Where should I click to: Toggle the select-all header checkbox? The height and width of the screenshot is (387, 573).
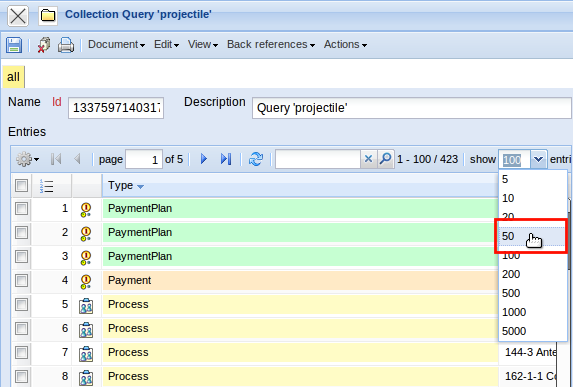pyautogui.click(x=22, y=186)
